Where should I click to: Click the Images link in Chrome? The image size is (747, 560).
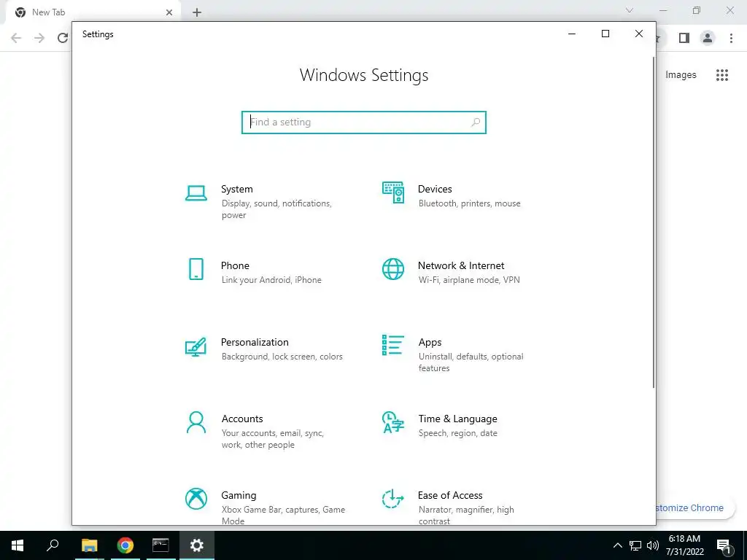click(681, 75)
